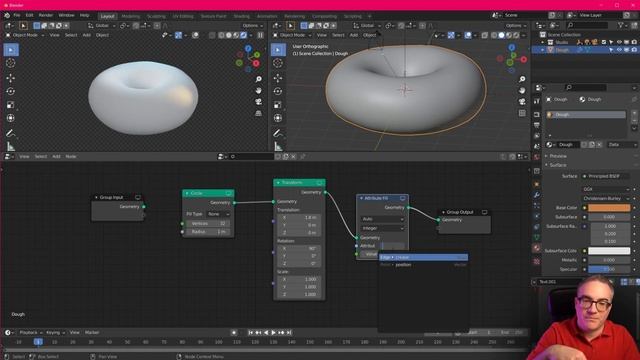
Task: Toggle overlays in left viewport header
Action: 196,35
